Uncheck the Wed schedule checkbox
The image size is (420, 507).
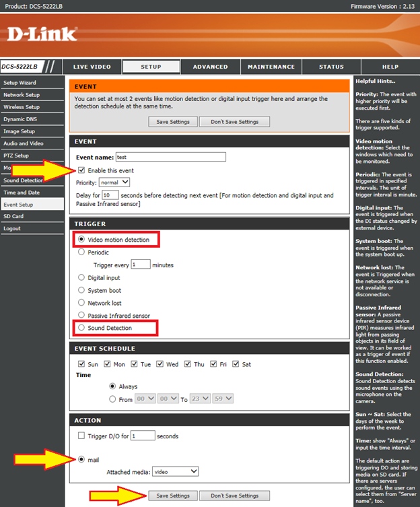pos(160,364)
